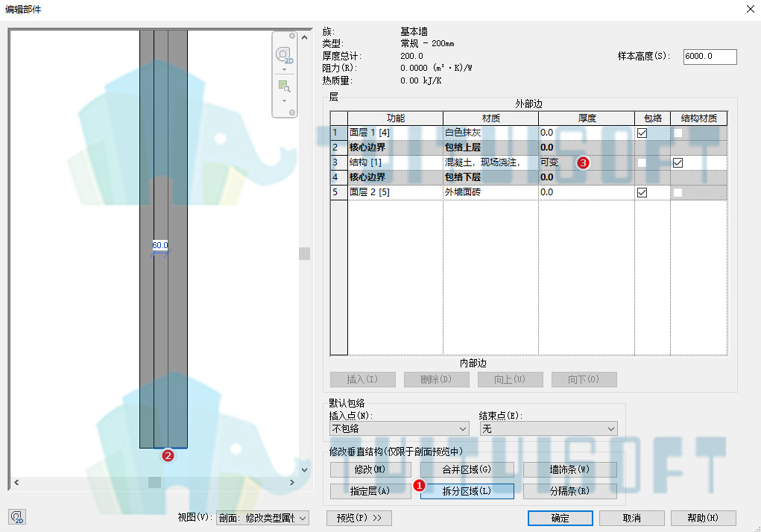Toggle 包络 checkbox in 结构 [1] row
Viewport: 761px width, 532px height.
[x=642, y=163]
